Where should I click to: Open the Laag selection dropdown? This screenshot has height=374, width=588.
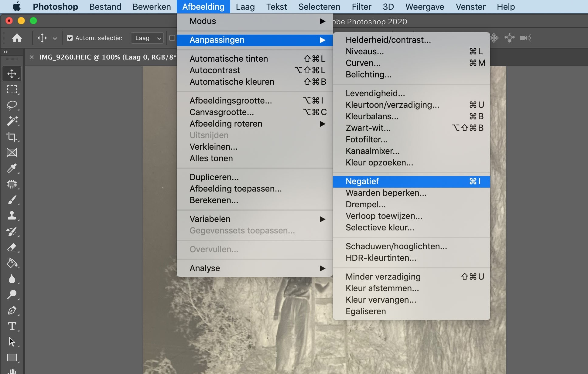(147, 38)
